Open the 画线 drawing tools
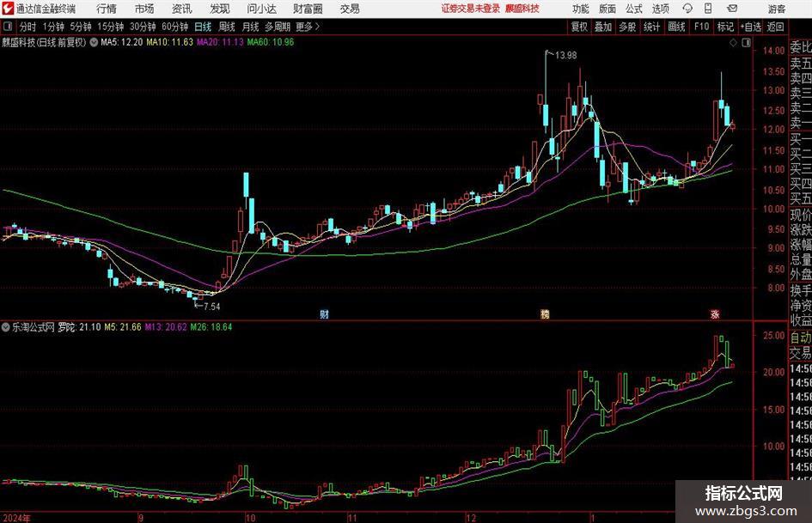 pyautogui.click(x=676, y=27)
